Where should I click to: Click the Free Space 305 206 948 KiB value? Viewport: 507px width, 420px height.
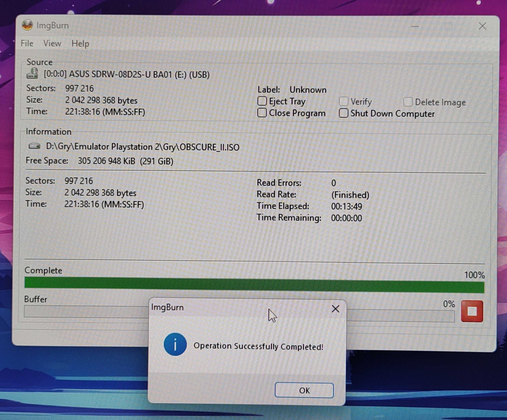tap(126, 161)
